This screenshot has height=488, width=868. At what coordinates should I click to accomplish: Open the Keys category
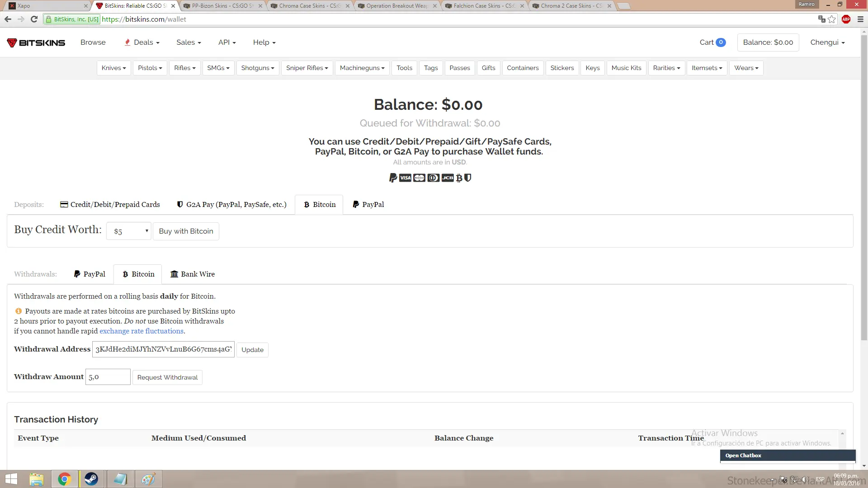point(592,68)
